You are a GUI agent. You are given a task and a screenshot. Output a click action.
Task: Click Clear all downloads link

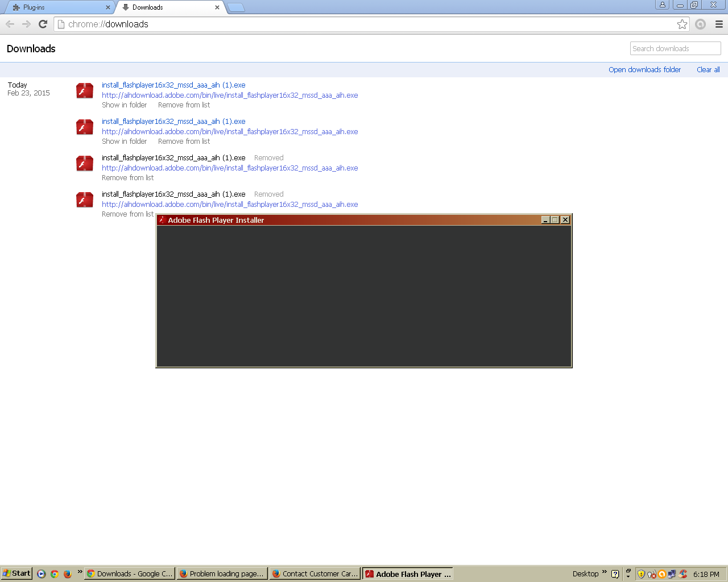708,69
